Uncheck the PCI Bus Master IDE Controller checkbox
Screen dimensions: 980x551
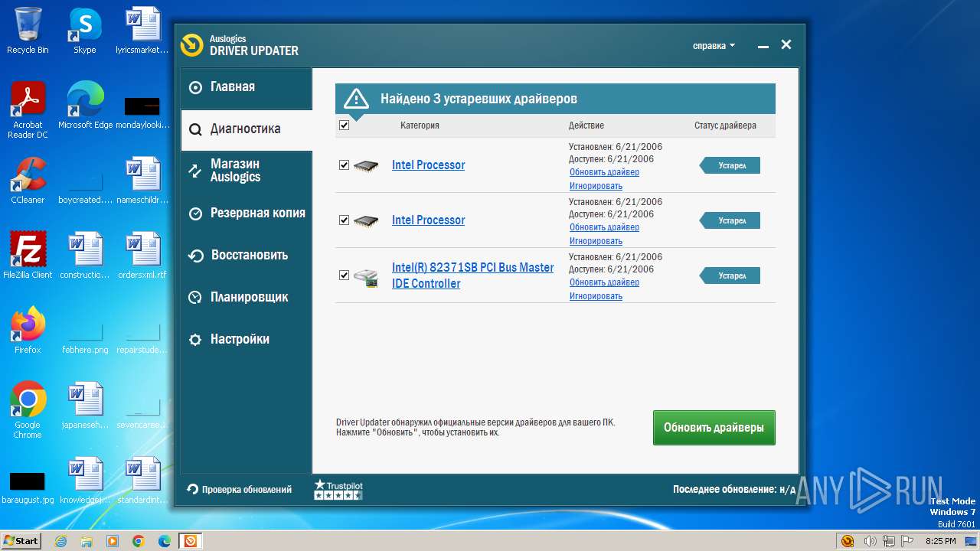(x=344, y=275)
